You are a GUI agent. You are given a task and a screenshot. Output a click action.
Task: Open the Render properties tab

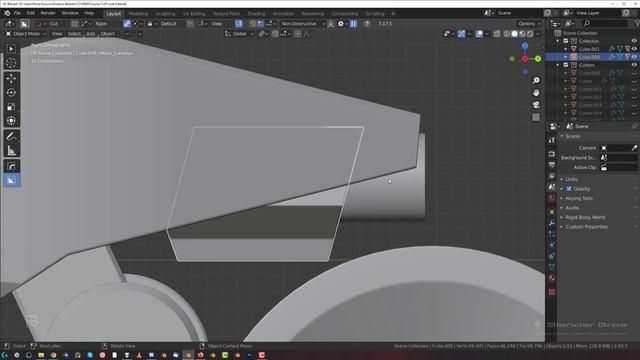click(x=552, y=154)
